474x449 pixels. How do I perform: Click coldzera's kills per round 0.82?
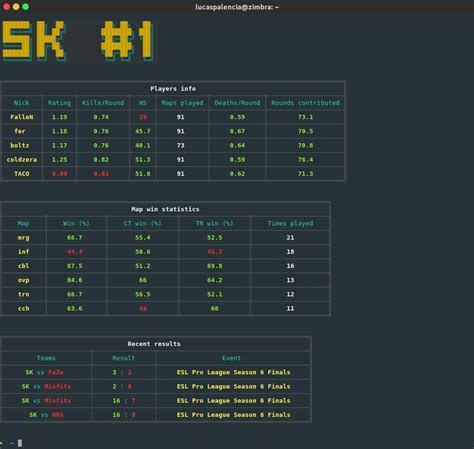point(101,160)
